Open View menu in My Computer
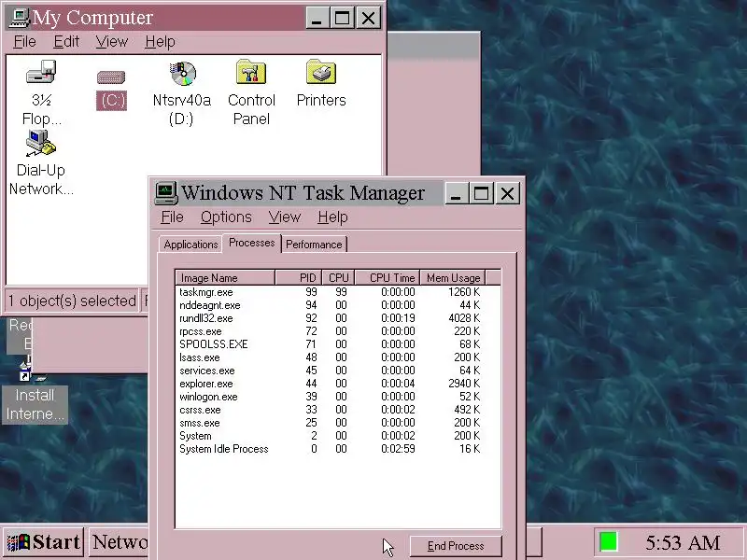 [x=111, y=42]
